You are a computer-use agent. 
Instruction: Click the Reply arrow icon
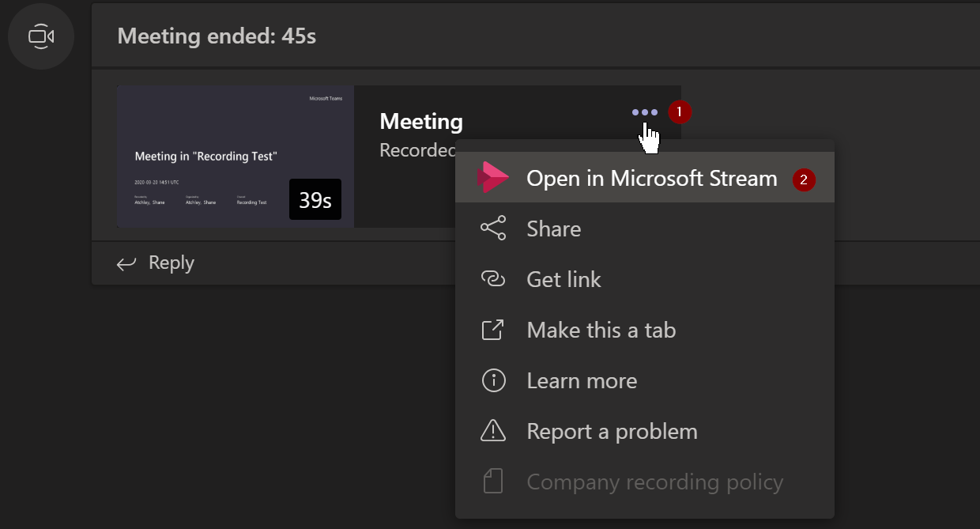click(126, 263)
